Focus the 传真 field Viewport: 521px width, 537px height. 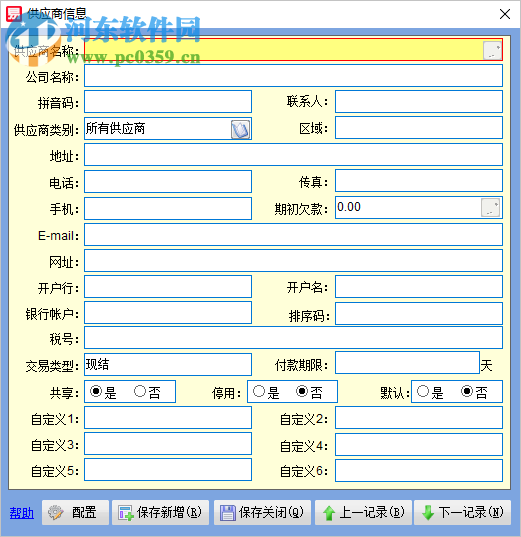tap(419, 180)
